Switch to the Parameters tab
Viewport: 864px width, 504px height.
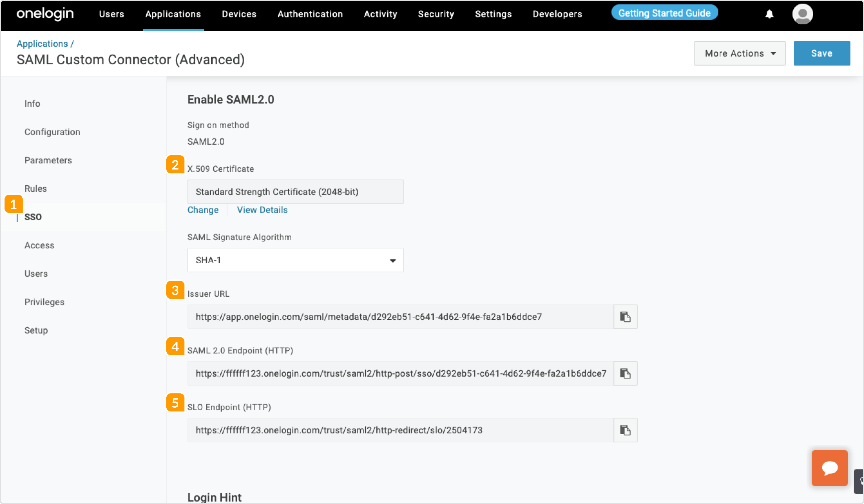click(48, 160)
